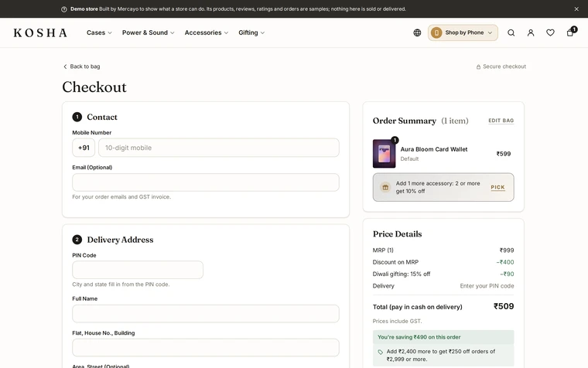The image size is (588, 368).
Task: Click the Contact section heading
Action: 102,117
